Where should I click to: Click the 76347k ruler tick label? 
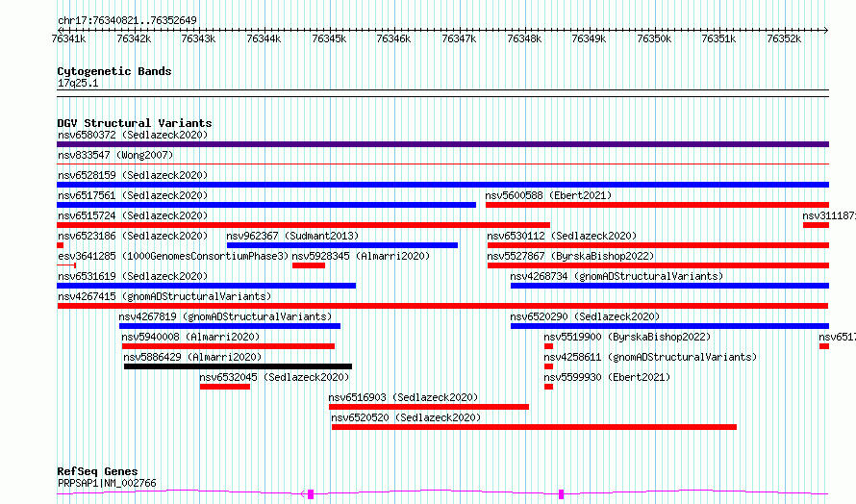pos(459,38)
